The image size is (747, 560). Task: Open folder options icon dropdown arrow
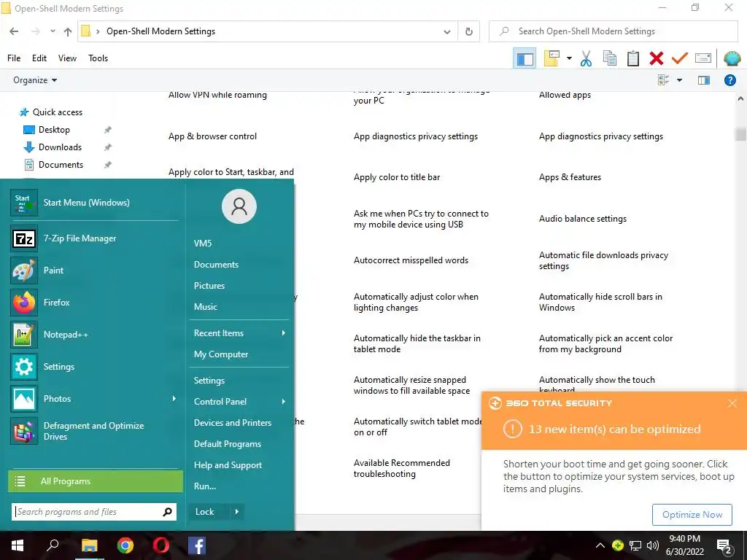click(x=569, y=58)
